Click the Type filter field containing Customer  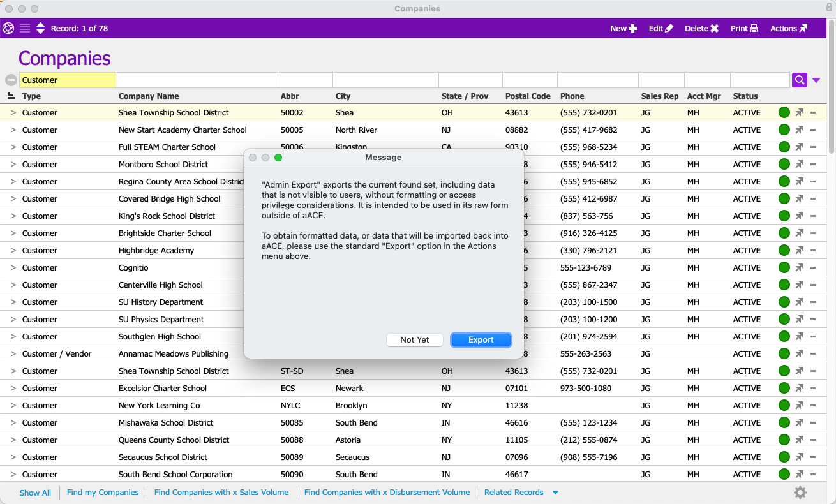[x=68, y=80]
